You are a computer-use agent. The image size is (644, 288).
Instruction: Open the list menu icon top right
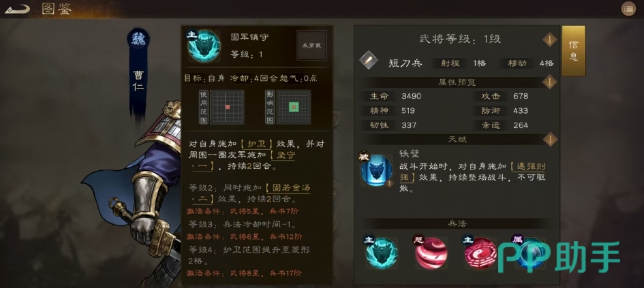click(628, 9)
